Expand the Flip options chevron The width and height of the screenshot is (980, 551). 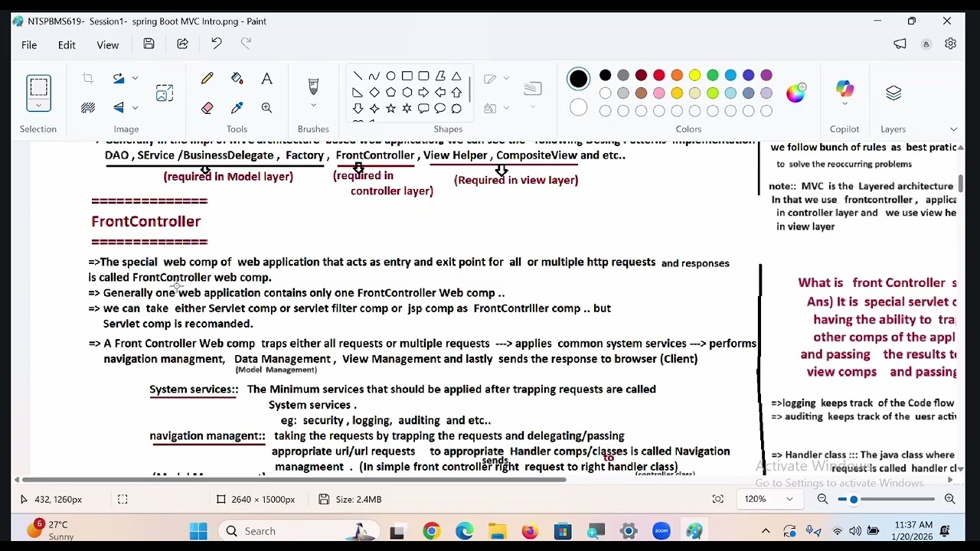pyautogui.click(x=135, y=107)
